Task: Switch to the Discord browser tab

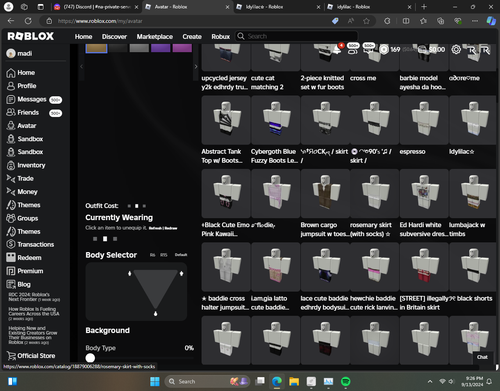Action: (x=96, y=7)
